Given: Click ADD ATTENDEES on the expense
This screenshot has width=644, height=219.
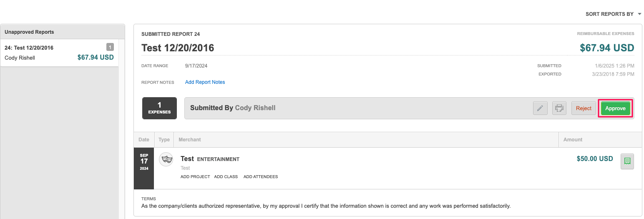Looking at the screenshot, I should click(260, 177).
